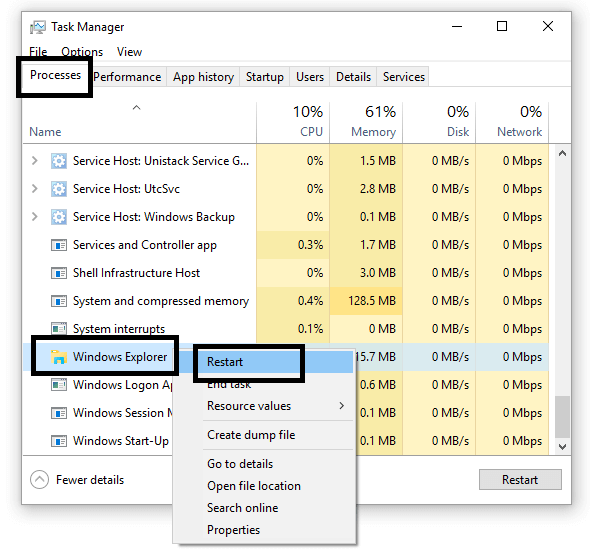Click the Windows Explorer folder icon

click(x=59, y=357)
